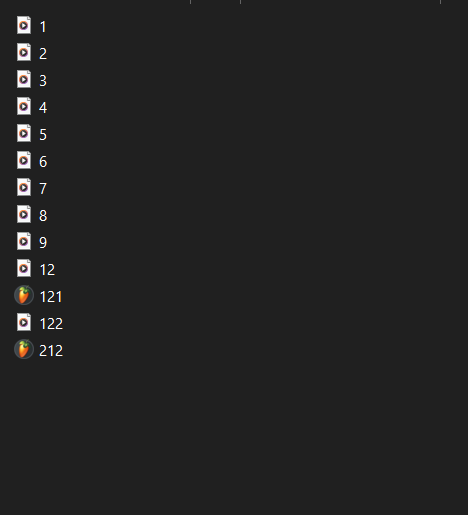Select the media icon beside file 122
This screenshot has height=515, width=468.
pos(24,322)
